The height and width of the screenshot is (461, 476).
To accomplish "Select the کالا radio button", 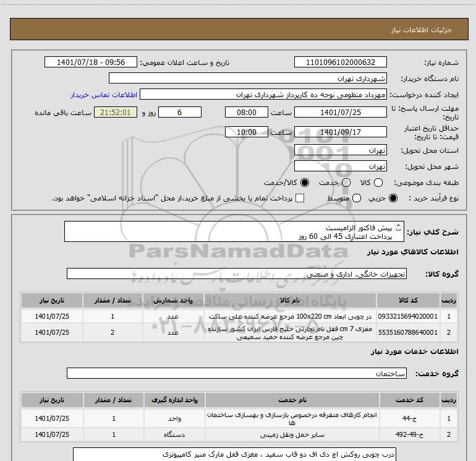I will coord(378,183).
